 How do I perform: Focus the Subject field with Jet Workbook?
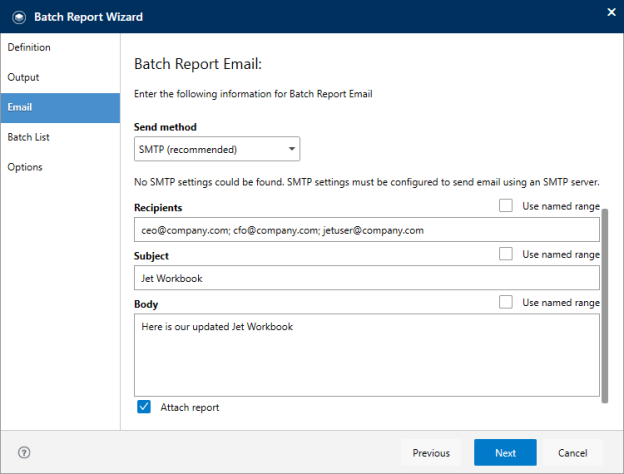[x=367, y=278]
